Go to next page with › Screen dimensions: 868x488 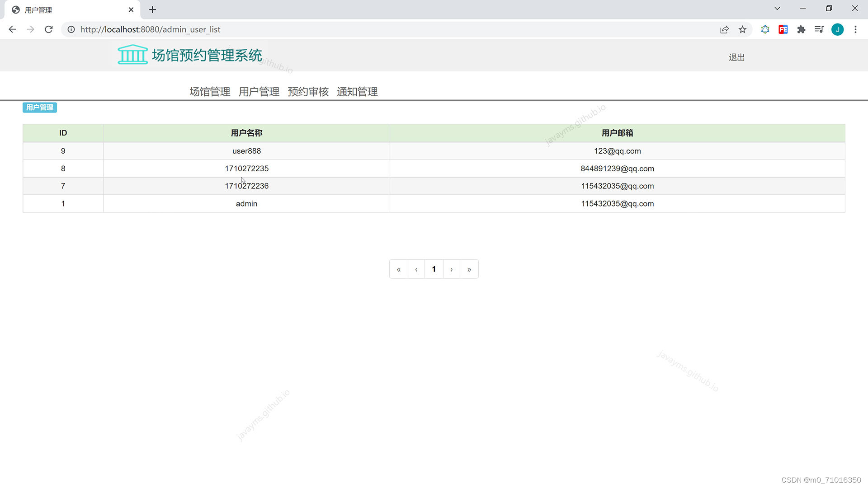[x=452, y=269]
